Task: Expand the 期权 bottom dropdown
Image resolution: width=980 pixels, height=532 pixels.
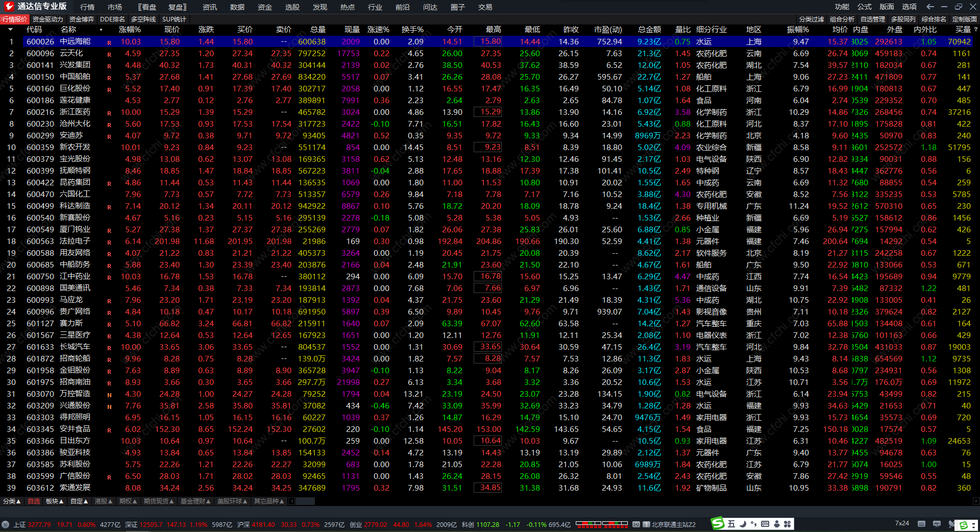Action: (x=128, y=501)
